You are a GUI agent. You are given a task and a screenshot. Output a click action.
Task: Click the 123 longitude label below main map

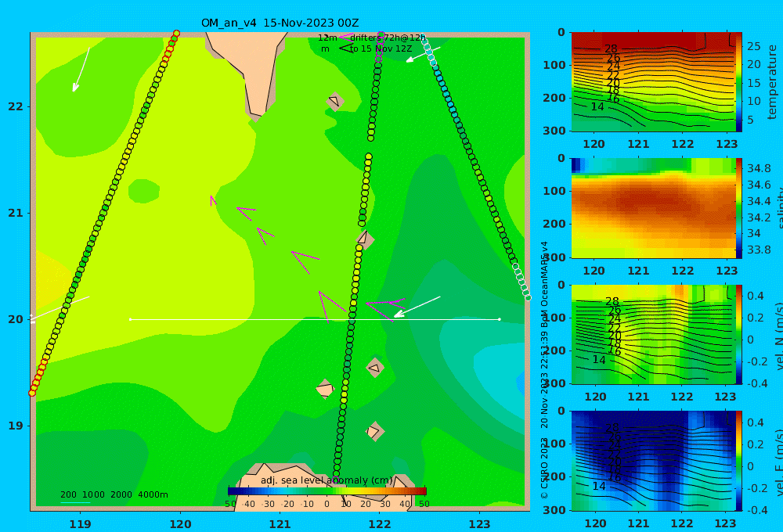(x=480, y=524)
